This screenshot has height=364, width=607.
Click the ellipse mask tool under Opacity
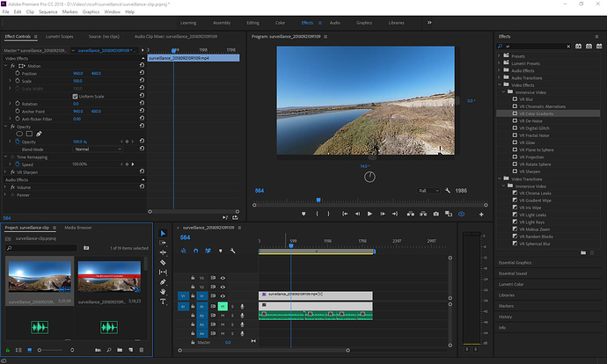tap(18, 134)
